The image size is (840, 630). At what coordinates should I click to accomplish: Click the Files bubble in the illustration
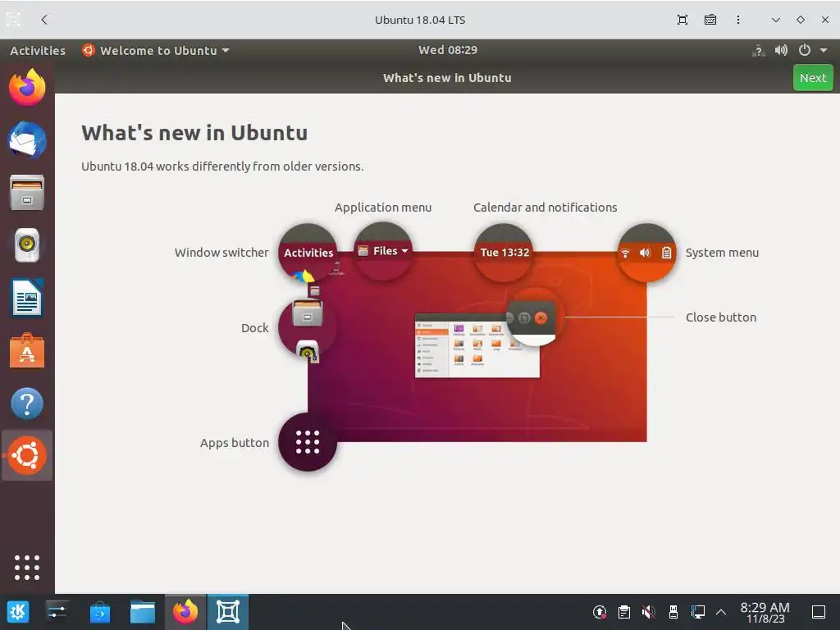coord(383,251)
